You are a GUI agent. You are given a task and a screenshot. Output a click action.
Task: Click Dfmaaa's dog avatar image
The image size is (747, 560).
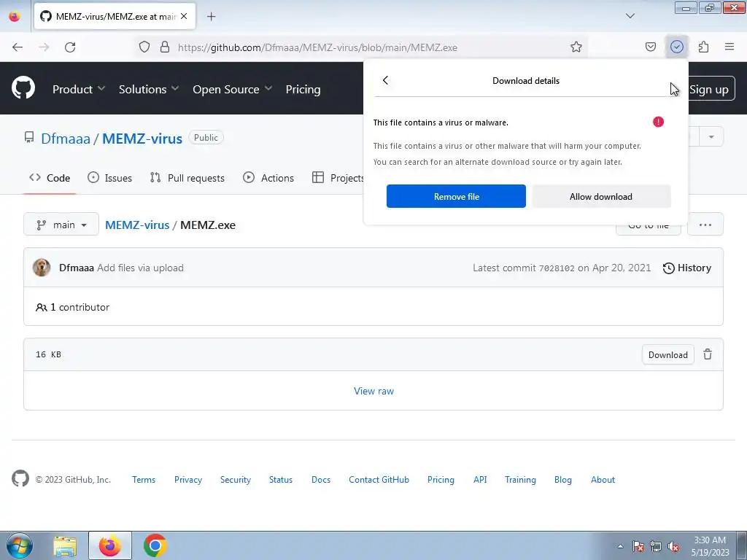(42, 268)
